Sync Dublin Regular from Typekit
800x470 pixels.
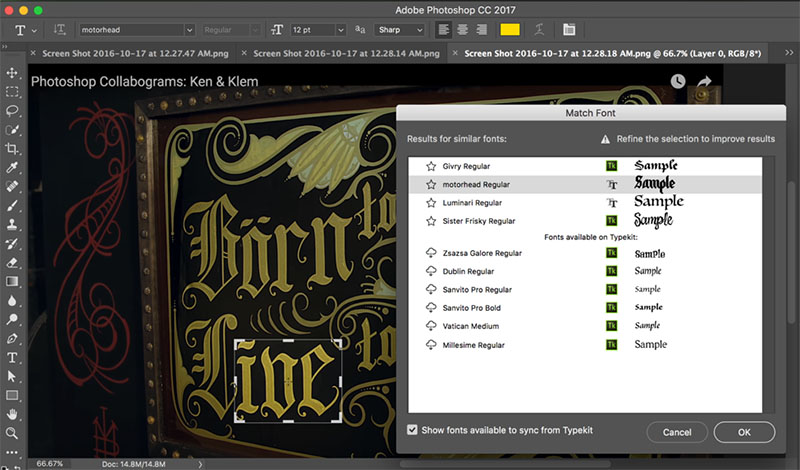[x=431, y=271]
